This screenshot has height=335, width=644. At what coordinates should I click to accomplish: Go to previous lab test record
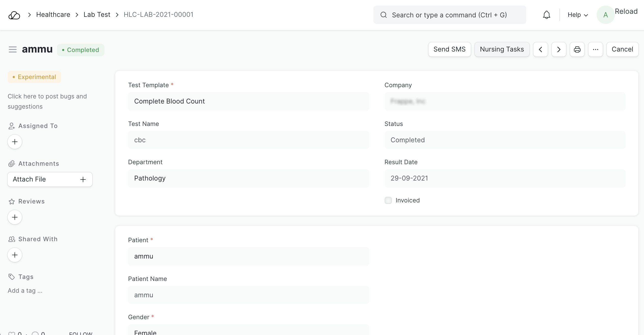(540, 49)
